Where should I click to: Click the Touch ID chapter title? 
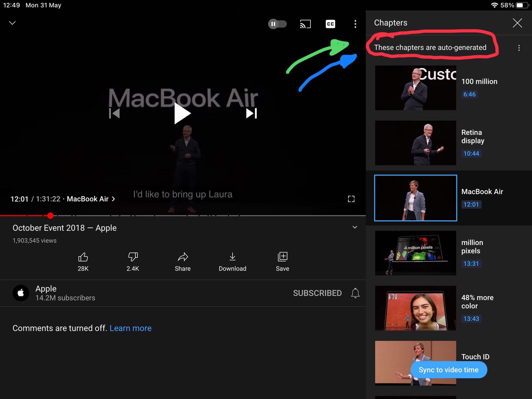pyautogui.click(x=475, y=357)
